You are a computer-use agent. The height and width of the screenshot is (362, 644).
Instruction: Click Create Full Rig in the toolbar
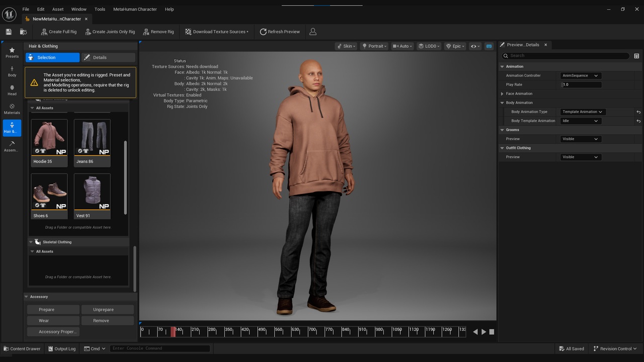58,32
